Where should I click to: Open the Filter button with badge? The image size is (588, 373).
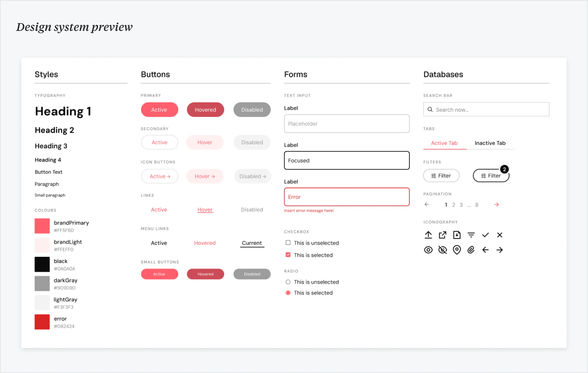[491, 176]
